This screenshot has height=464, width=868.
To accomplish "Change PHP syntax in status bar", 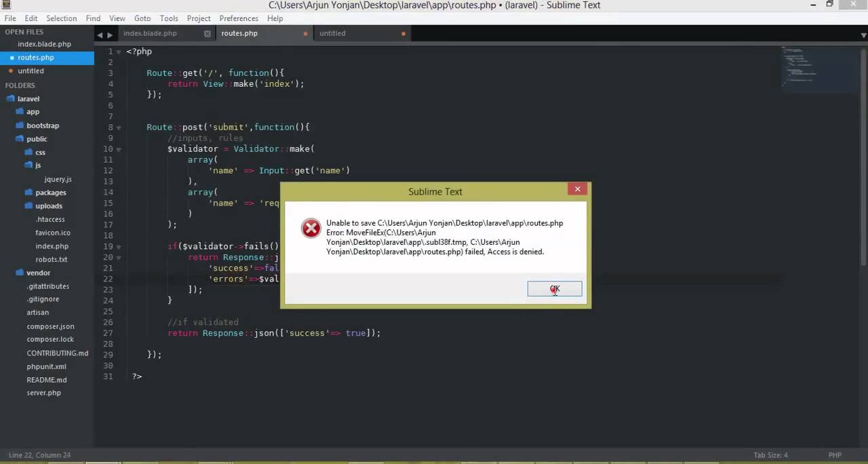I will click(835, 455).
